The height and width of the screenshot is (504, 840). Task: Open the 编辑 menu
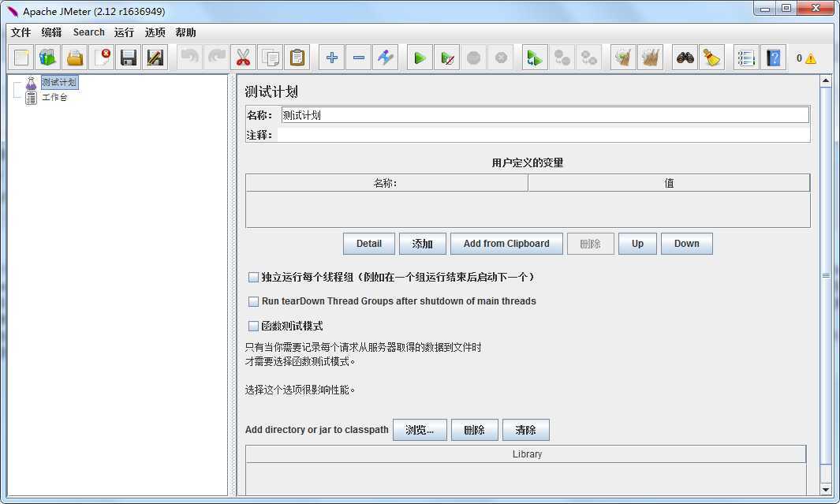[51, 32]
